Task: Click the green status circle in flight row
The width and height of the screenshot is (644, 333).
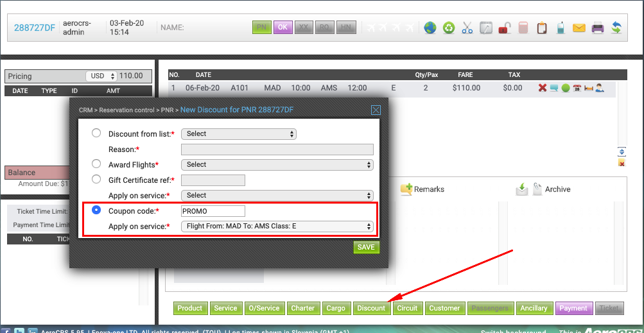Action: [566, 88]
